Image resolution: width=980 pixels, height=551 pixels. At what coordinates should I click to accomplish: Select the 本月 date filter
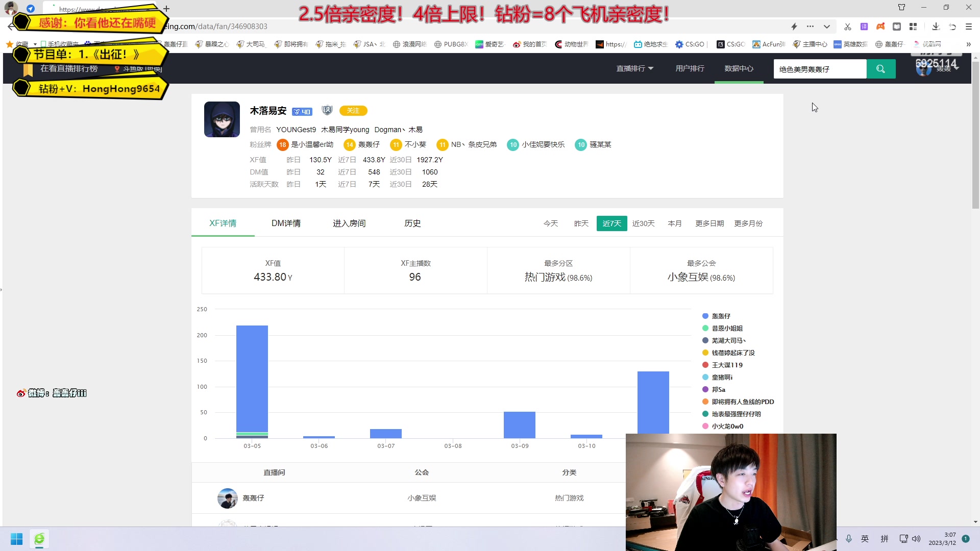[x=675, y=223]
